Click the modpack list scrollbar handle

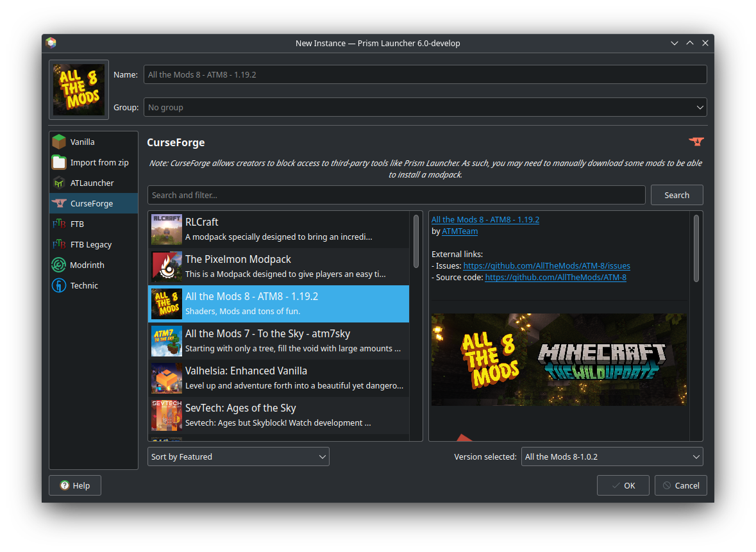point(416,241)
